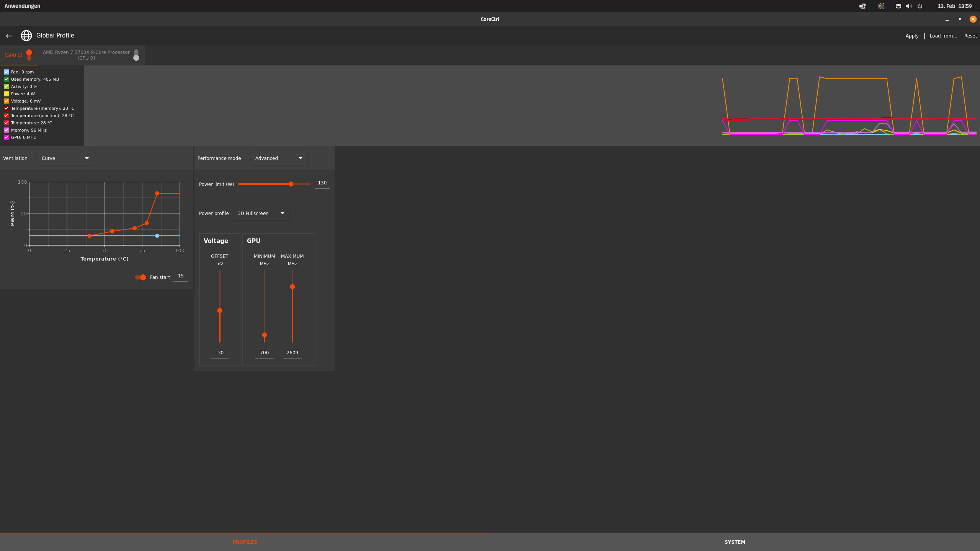
Task: Switch to the SYSTEM tab
Action: 735,542
